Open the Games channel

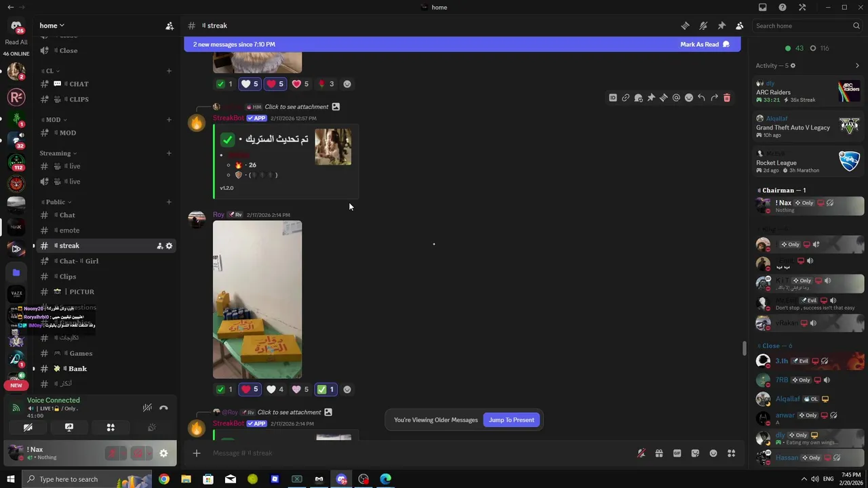[x=105, y=353]
